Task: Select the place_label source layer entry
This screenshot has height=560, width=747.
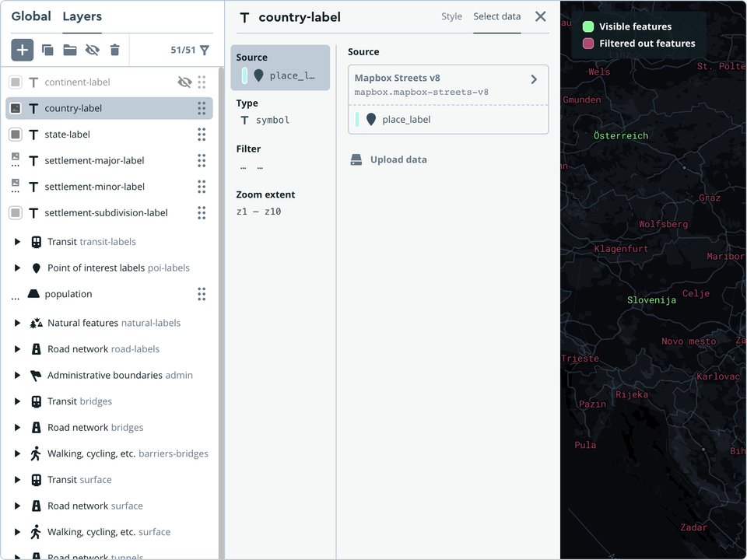Action: [x=405, y=120]
